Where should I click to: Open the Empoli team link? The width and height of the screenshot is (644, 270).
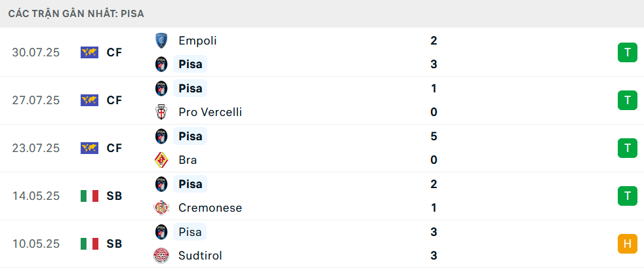click(x=197, y=41)
